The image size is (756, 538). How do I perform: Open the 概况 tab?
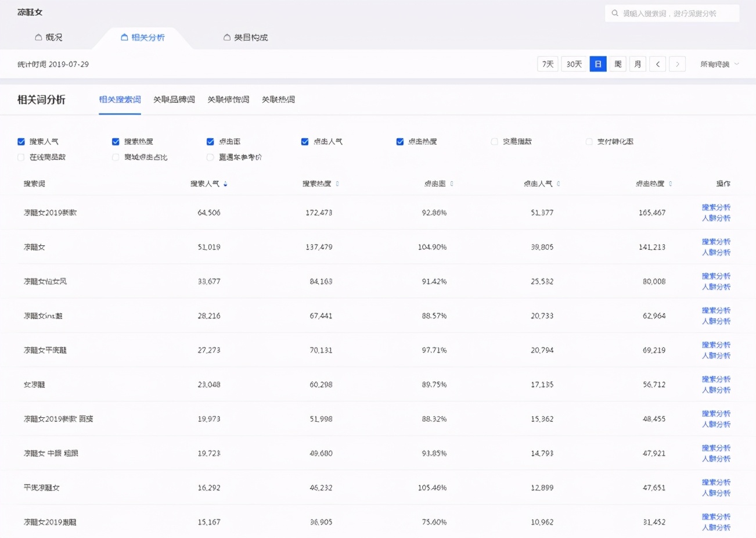click(x=48, y=37)
